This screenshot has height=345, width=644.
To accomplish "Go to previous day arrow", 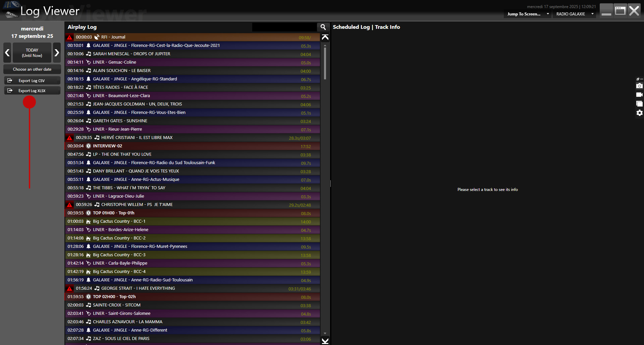I will point(7,53).
